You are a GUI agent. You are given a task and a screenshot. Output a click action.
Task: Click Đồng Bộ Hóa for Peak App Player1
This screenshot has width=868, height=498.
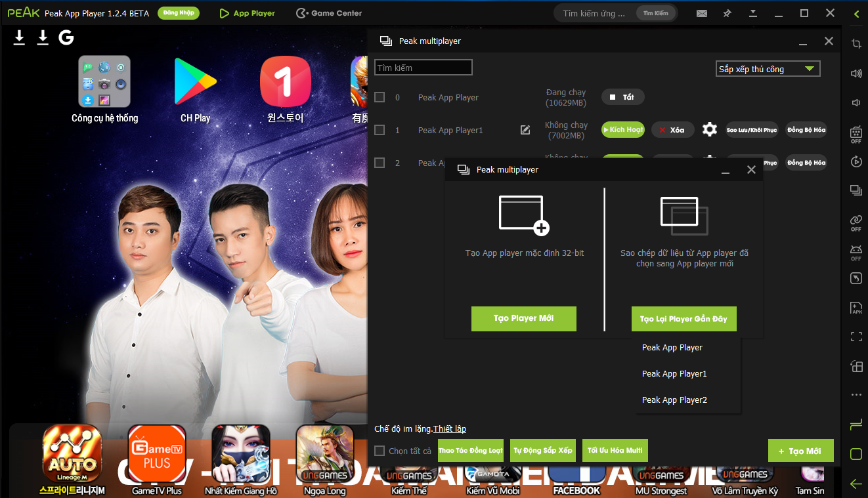click(806, 130)
